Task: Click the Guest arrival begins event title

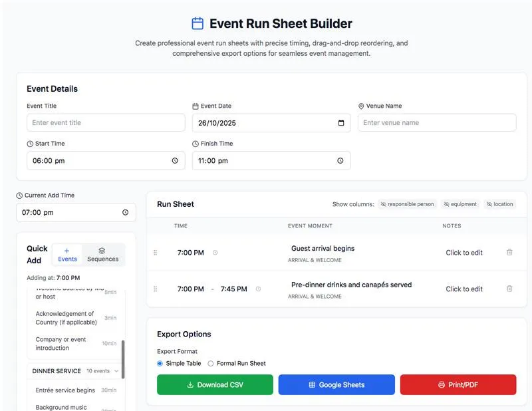Action: 323,249
